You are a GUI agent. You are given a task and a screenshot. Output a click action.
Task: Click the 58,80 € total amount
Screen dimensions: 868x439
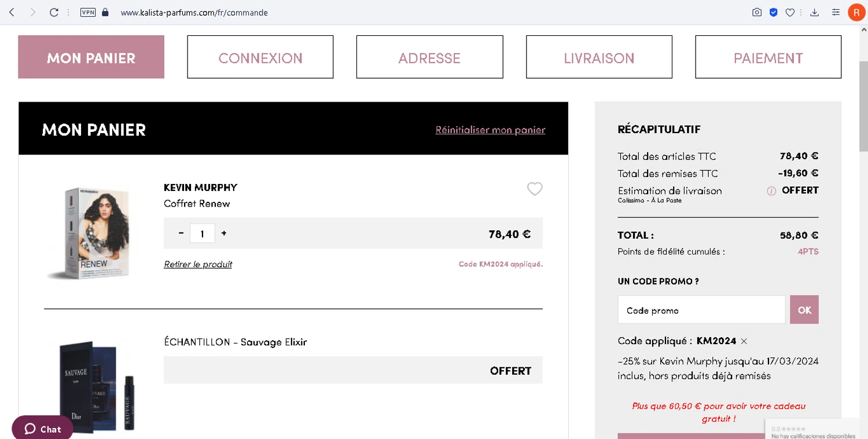[x=799, y=235]
